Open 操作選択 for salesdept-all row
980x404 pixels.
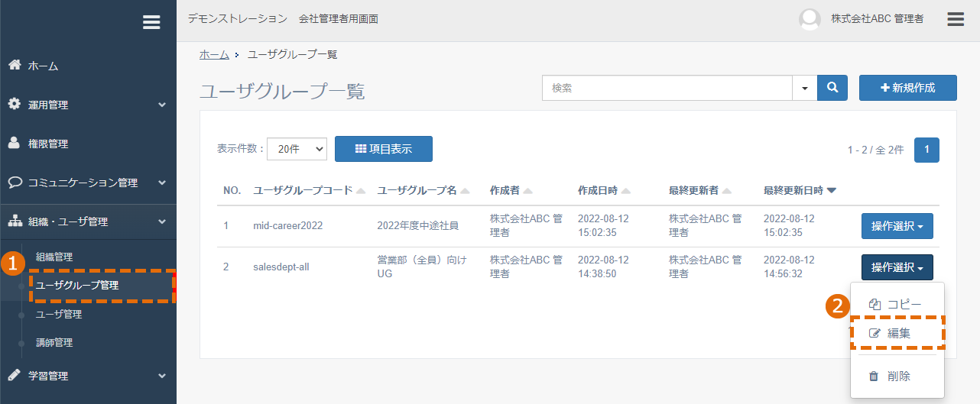(897, 267)
